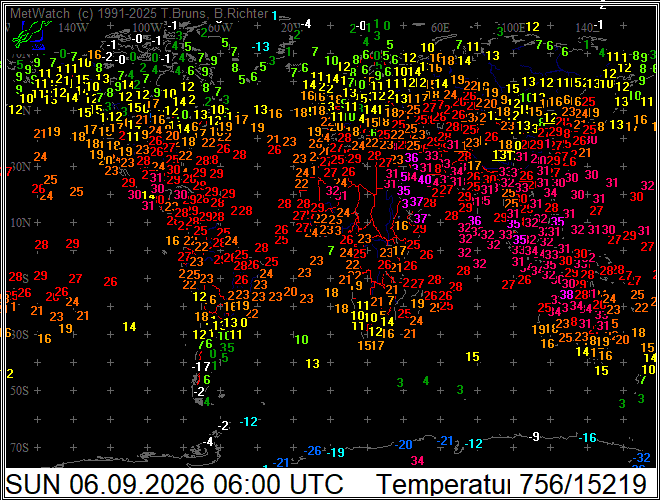Click the 60E longitude label
The width and height of the screenshot is (660, 500).
coord(440,28)
